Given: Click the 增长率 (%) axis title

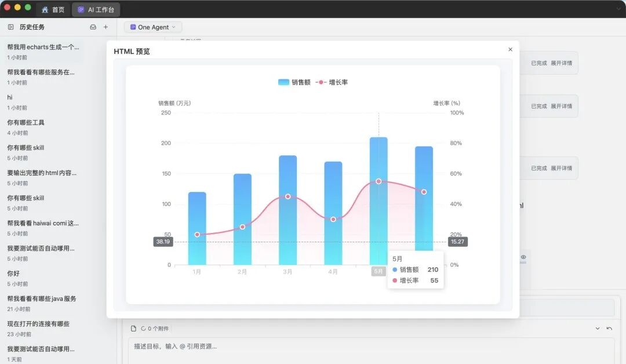Looking at the screenshot, I should 447,103.
